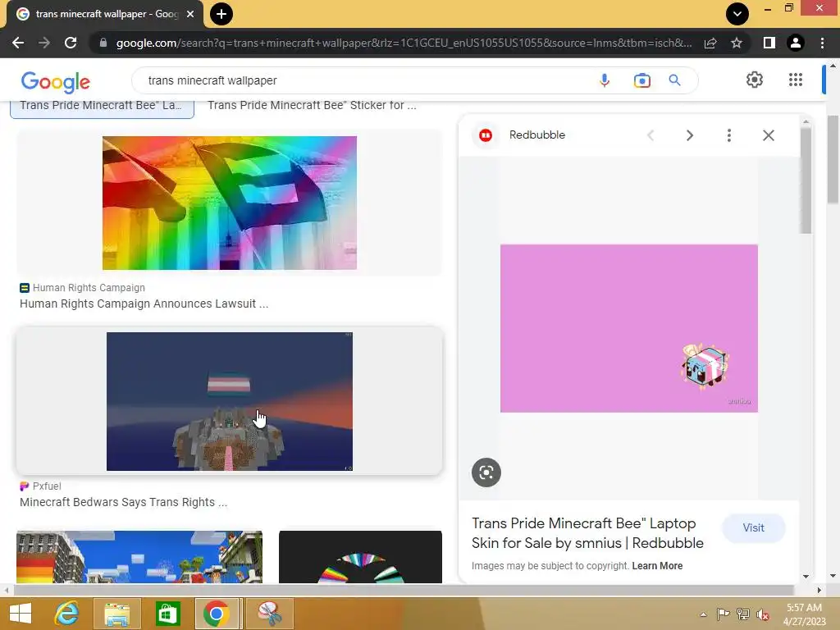The image size is (840, 630).
Task: Open the Learn More copyright link
Action: (657, 566)
